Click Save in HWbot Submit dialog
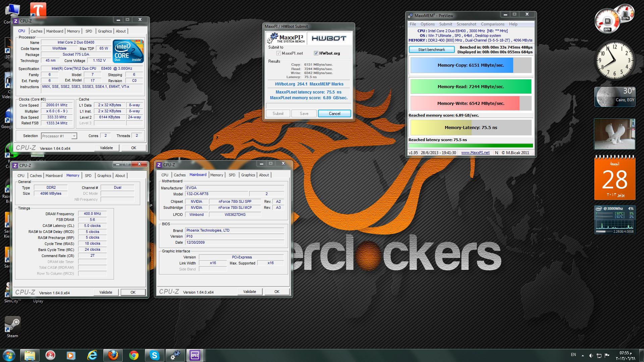Image resolution: width=644 pixels, height=362 pixels. pyautogui.click(x=304, y=114)
